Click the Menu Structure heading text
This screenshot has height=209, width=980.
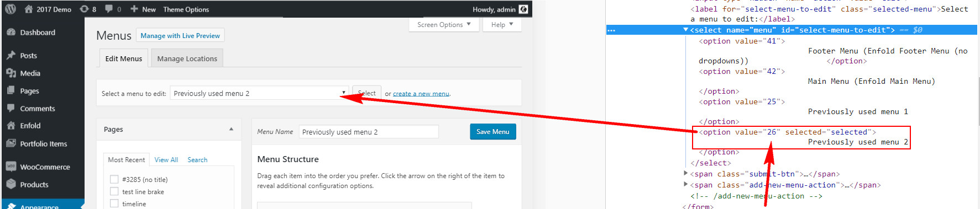coord(288,159)
